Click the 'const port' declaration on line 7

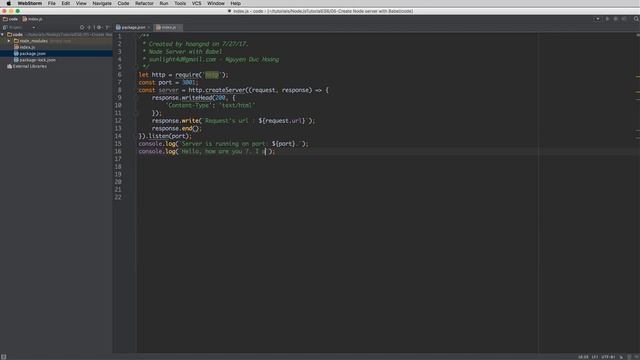[x=168, y=82]
